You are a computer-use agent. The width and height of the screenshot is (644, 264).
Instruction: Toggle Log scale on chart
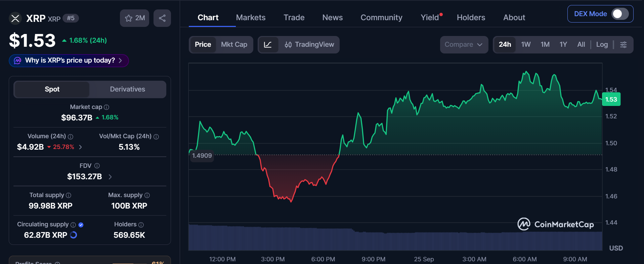pos(602,45)
